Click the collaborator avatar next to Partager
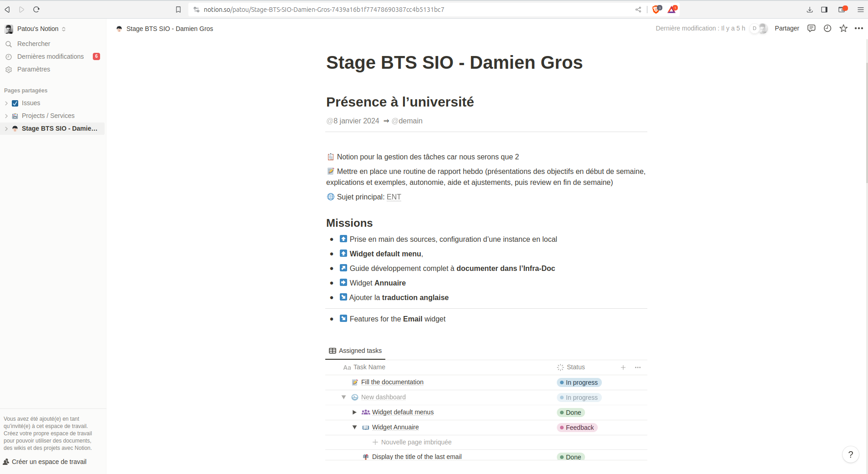868x474 pixels. tap(763, 28)
